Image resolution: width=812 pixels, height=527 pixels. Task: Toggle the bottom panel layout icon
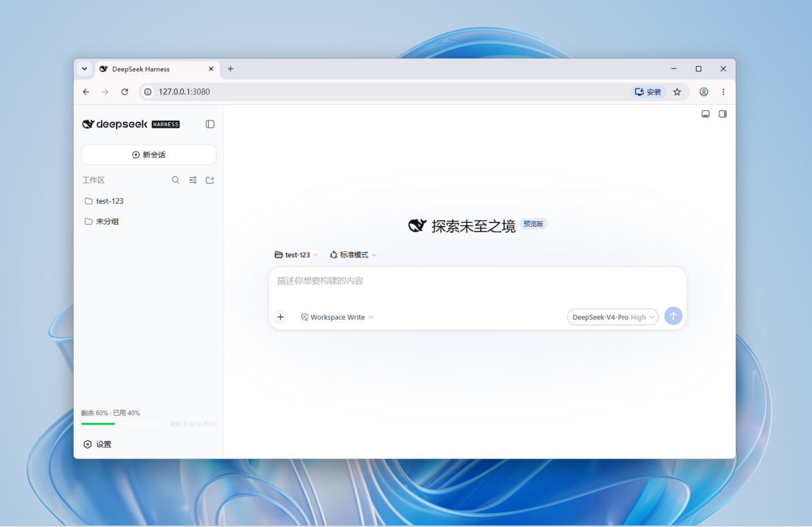tap(705, 114)
